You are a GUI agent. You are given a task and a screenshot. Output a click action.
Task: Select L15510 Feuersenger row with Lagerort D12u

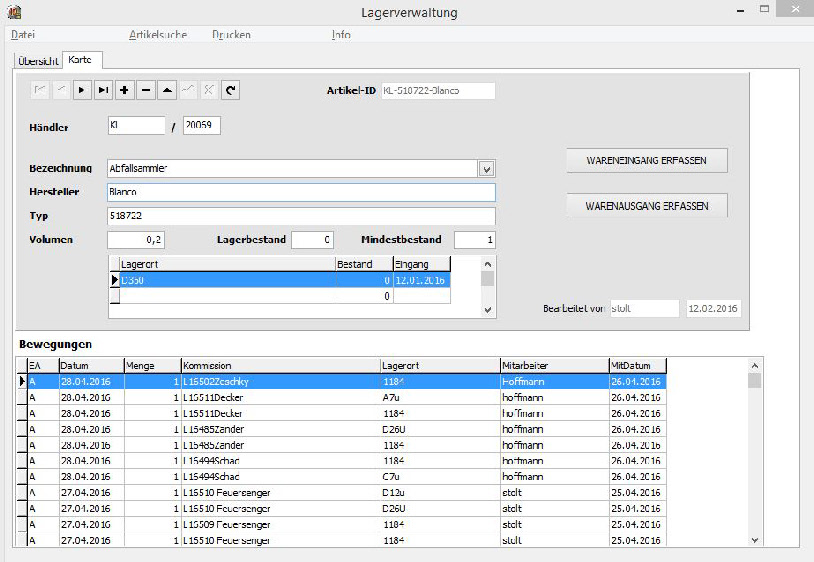(x=342, y=492)
